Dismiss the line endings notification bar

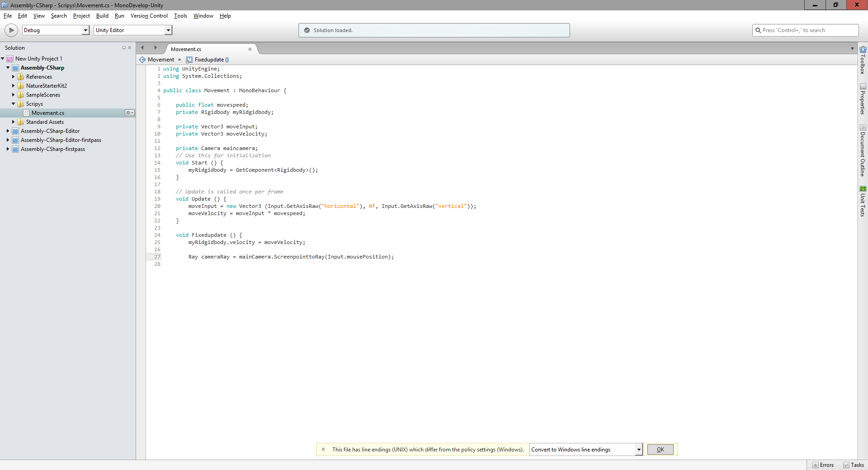[323, 449]
